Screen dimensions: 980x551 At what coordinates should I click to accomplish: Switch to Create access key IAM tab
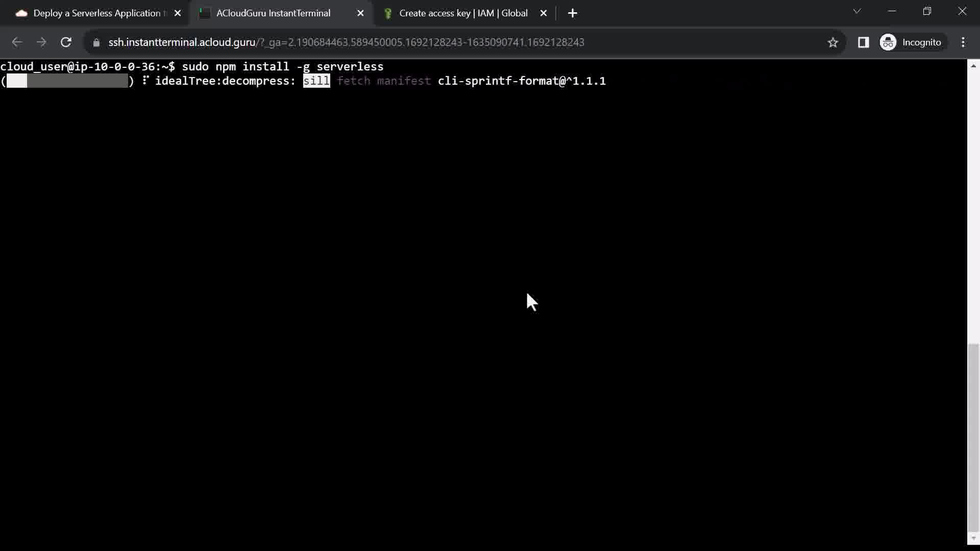pyautogui.click(x=462, y=13)
